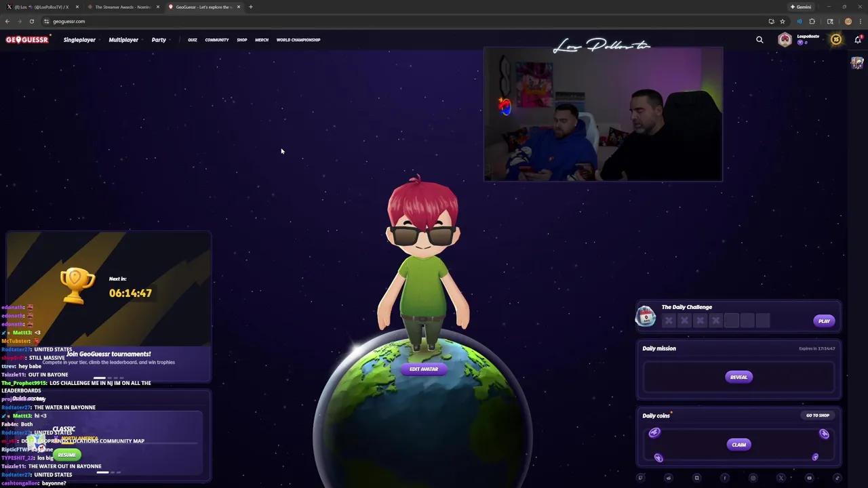Open the MERCH nav link
The image size is (868, 488).
262,40
